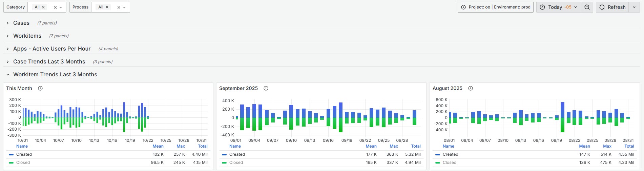This screenshot has width=644, height=171.
Task: Expand the Cases row
Action: pos(21,23)
